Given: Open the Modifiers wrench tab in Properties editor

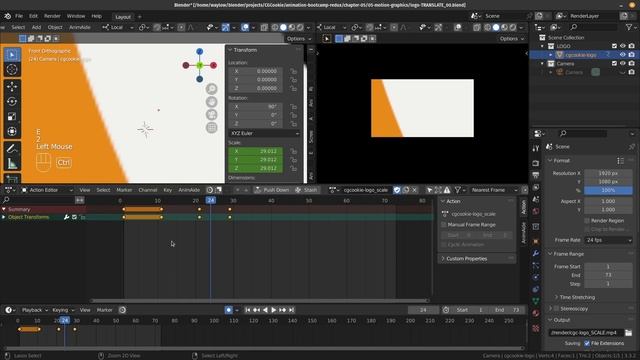Looking at the screenshot, I should click(x=536, y=253).
